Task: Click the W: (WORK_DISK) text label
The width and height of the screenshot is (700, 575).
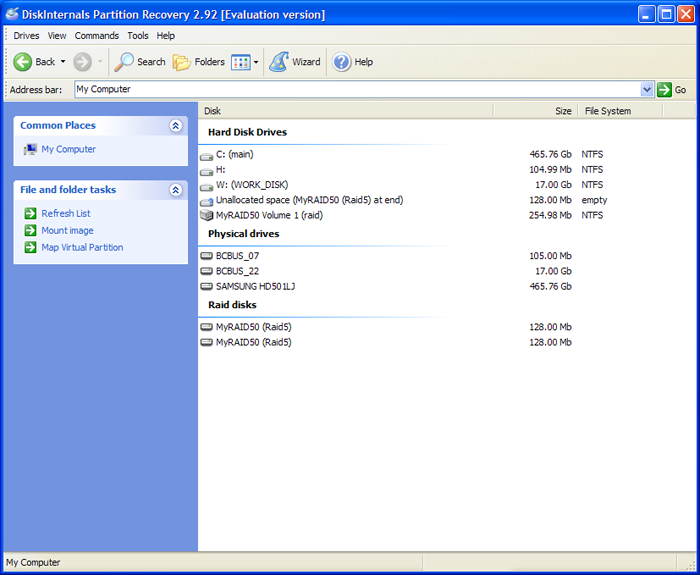Action: 252,185
